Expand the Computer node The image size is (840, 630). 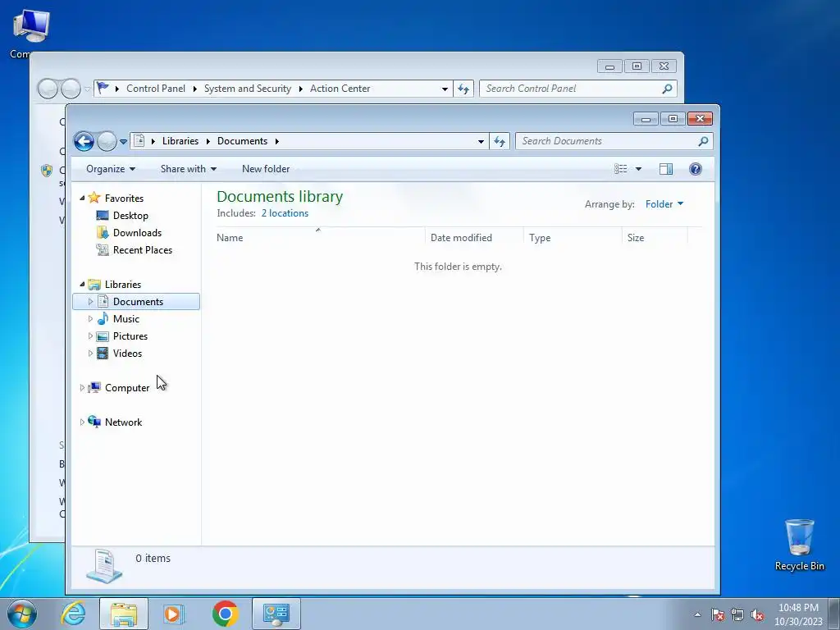tap(82, 387)
